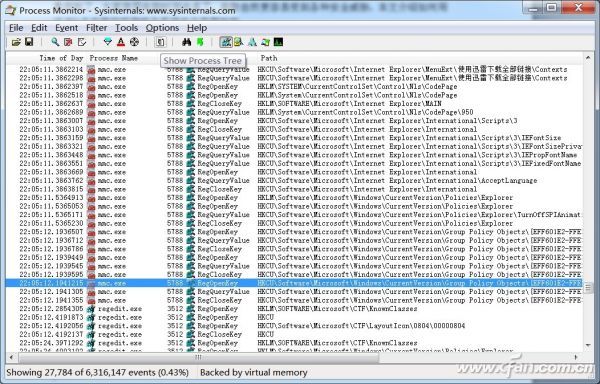The image size is (600, 384).
Task: Toggle Show Network Activity icon
Action: pos(252,42)
